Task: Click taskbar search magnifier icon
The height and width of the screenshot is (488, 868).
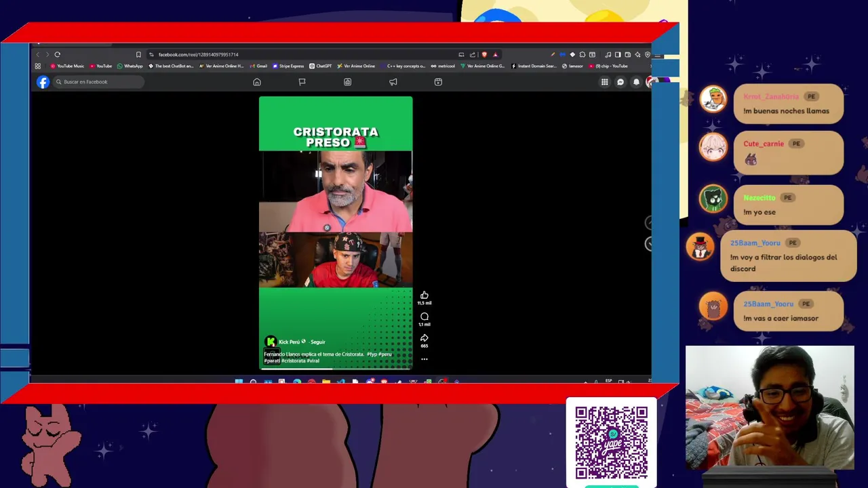Action: 253,382
